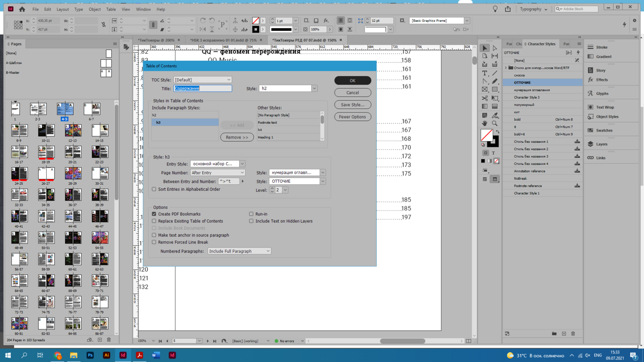The image size is (644, 362).
Task: Open the Swatches panel
Action: click(604, 130)
